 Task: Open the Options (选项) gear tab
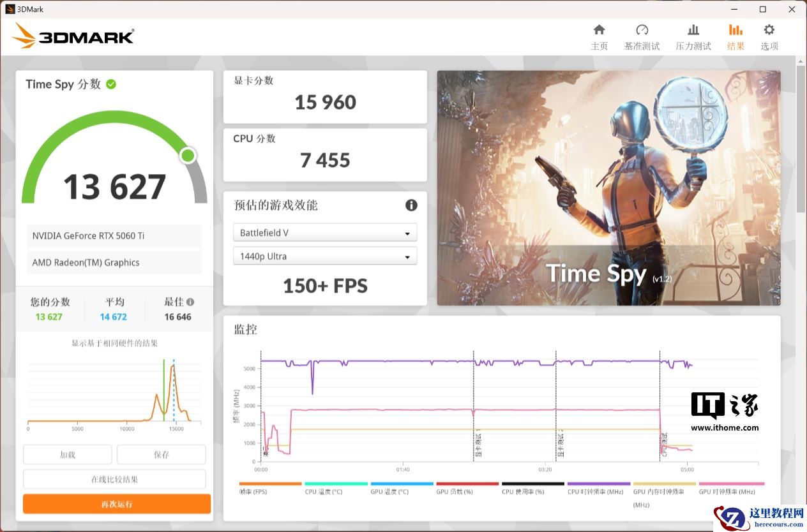[x=769, y=37]
